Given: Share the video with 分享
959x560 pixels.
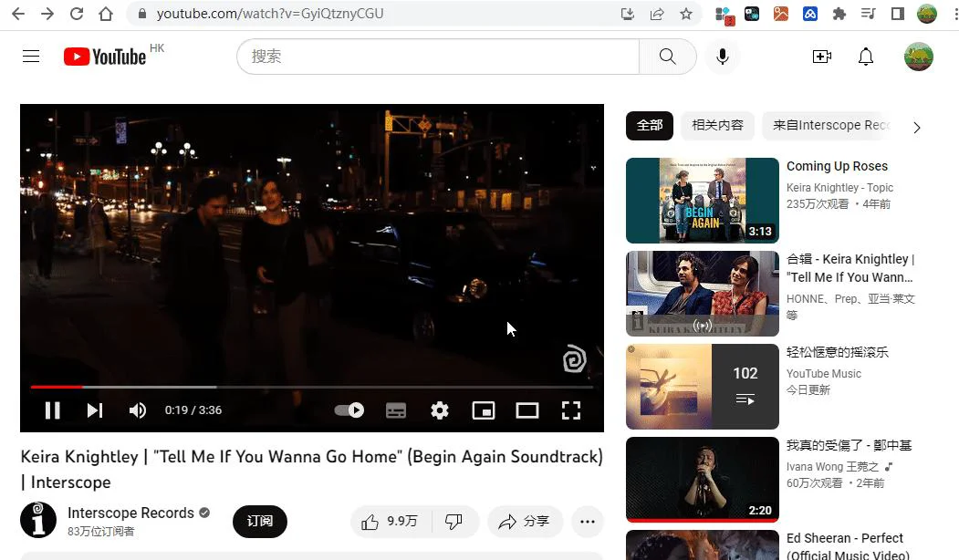Looking at the screenshot, I should [x=525, y=522].
